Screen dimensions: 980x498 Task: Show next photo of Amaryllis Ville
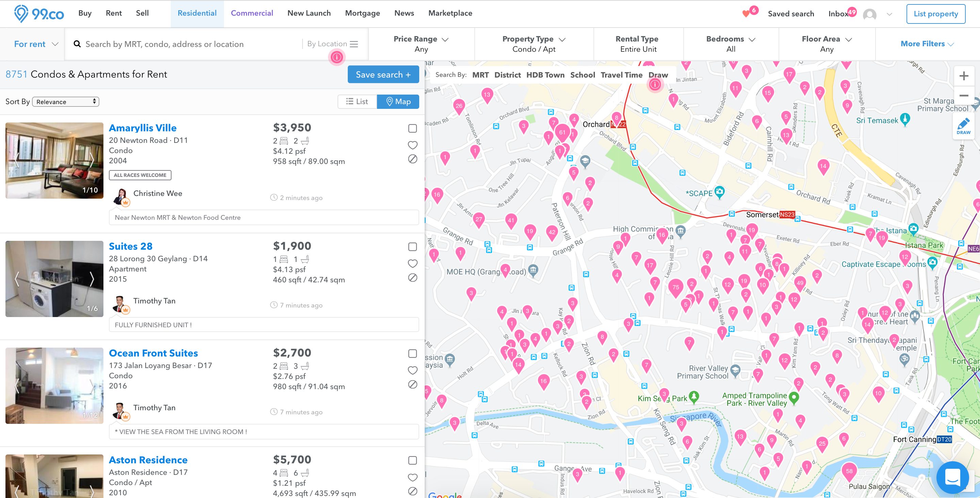(x=92, y=160)
